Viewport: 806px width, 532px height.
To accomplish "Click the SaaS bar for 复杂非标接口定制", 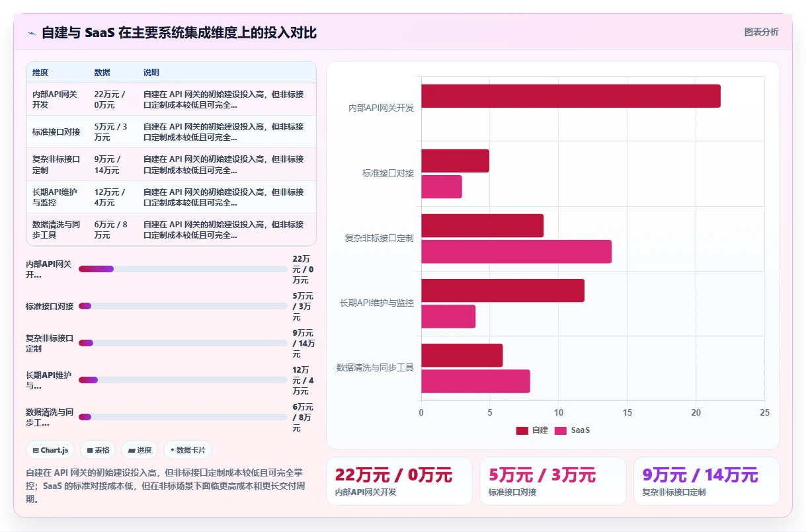I will point(516,251).
